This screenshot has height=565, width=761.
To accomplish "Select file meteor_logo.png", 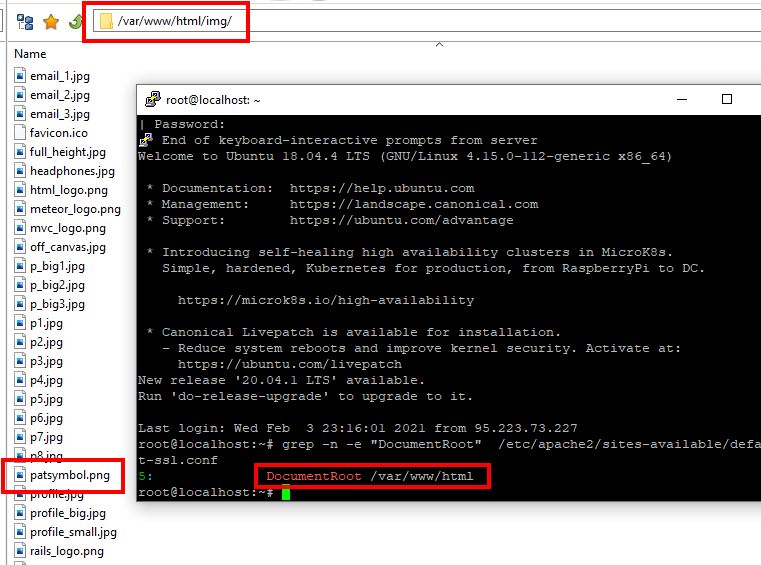I will 75,209.
